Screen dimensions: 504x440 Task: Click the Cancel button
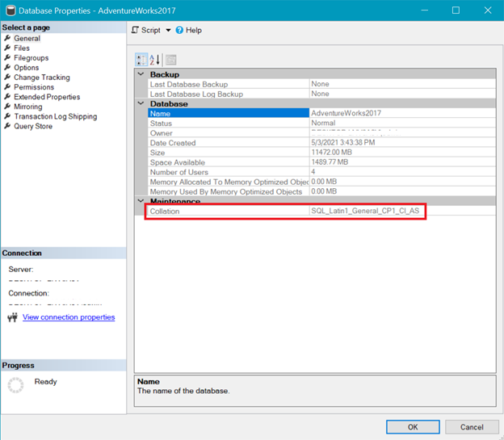(472, 427)
